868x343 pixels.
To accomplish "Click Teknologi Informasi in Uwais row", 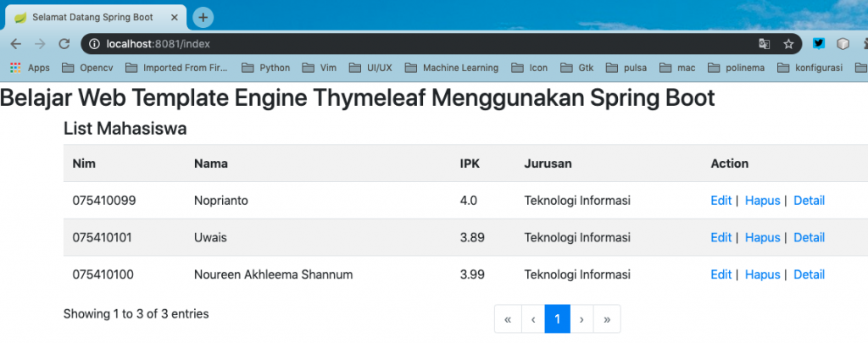I will click(x=577, y=238).
